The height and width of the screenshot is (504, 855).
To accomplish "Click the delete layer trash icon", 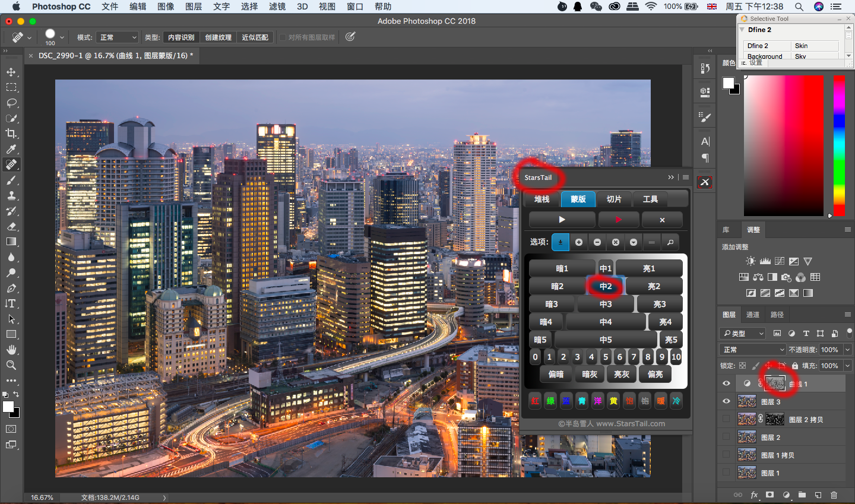I will coord(834,495).
